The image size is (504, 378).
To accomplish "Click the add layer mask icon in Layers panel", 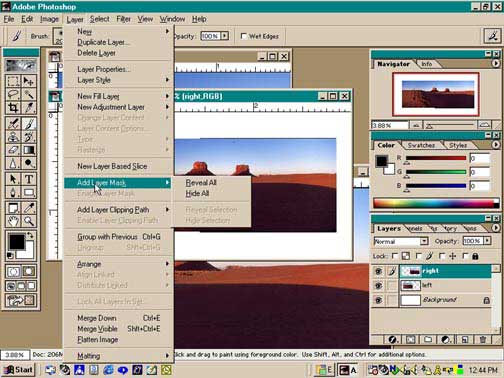I will point(410,340).
